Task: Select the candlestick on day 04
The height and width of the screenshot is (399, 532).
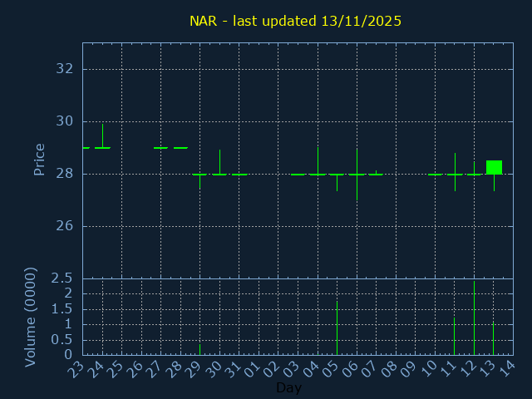Action: coord(318,173)
